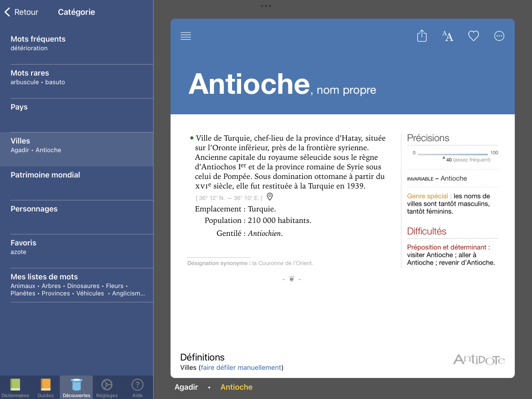Open the hamburger menu in article header
The image size is (532, 399).
[186, 36]
